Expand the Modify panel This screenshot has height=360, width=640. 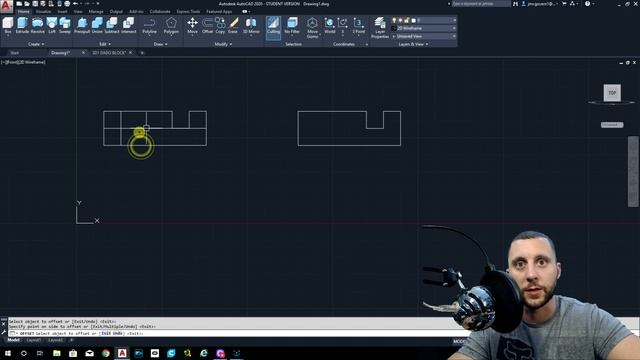[x=223, y=44]
